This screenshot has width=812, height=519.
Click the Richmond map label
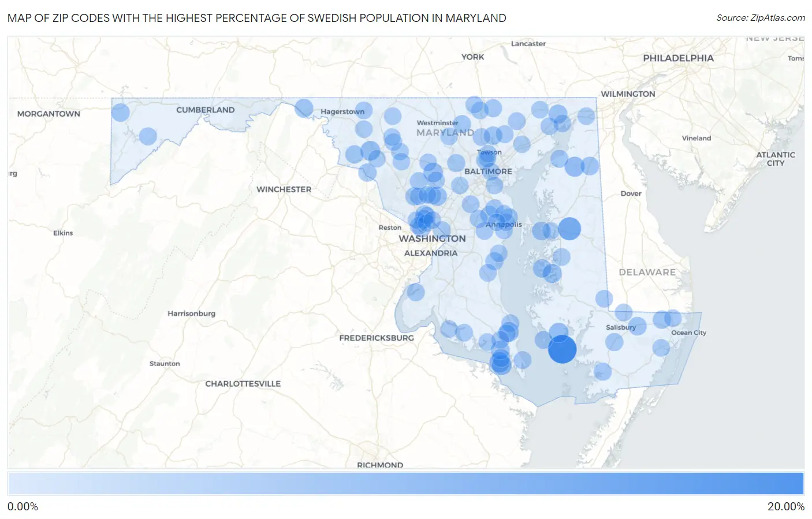pyautogui.click(x=380, y=465)
